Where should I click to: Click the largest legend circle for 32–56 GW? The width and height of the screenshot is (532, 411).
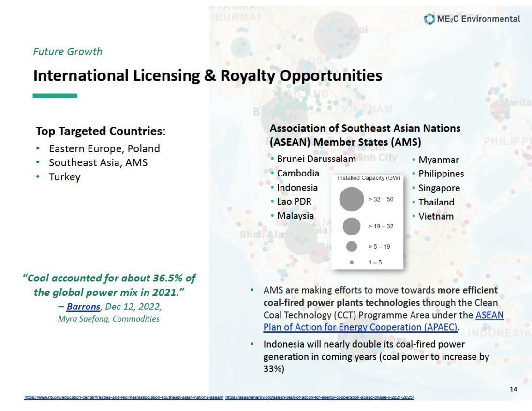(x=352, y=199)
